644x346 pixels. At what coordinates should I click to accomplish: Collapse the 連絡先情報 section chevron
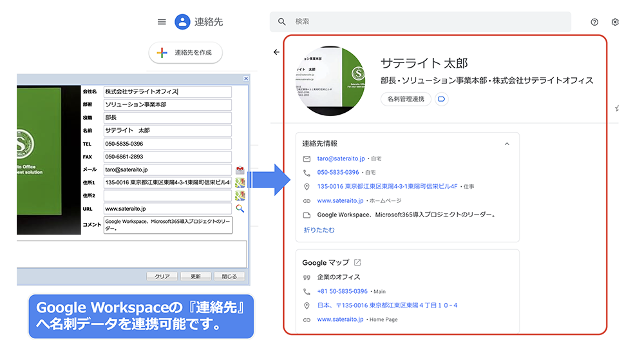pyautogui.click(x=507, y=144)
